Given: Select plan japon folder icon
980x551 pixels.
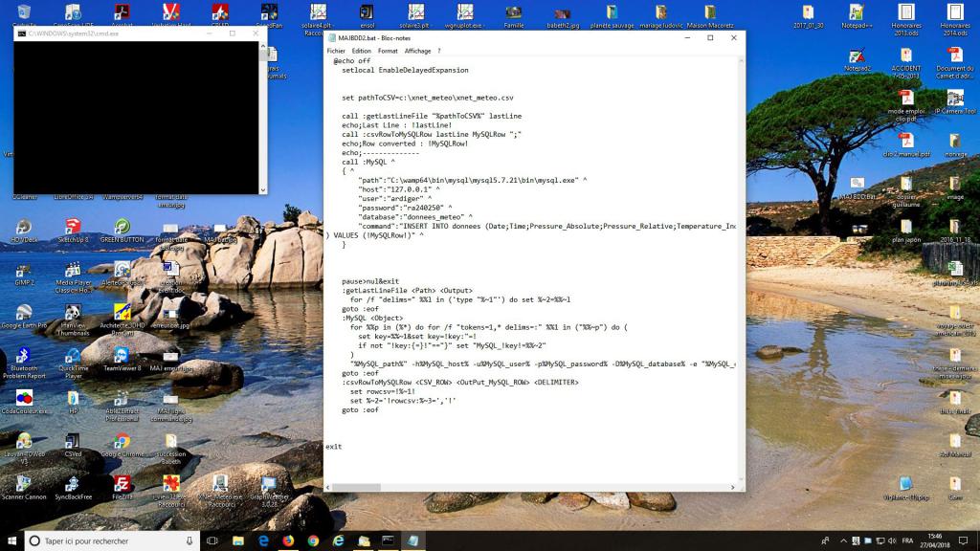Looking at the screenshot, I should (x=906, y=231).
